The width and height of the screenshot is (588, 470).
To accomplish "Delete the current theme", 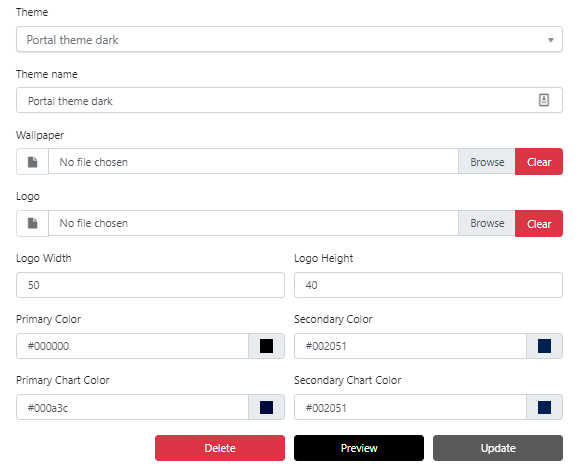I will 220,448.
